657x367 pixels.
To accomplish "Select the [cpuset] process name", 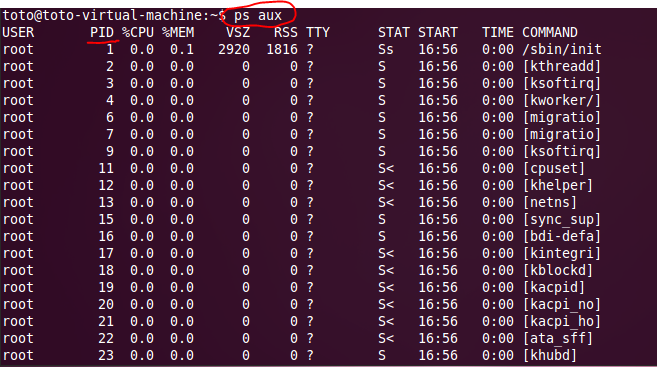I will (554, 168).
